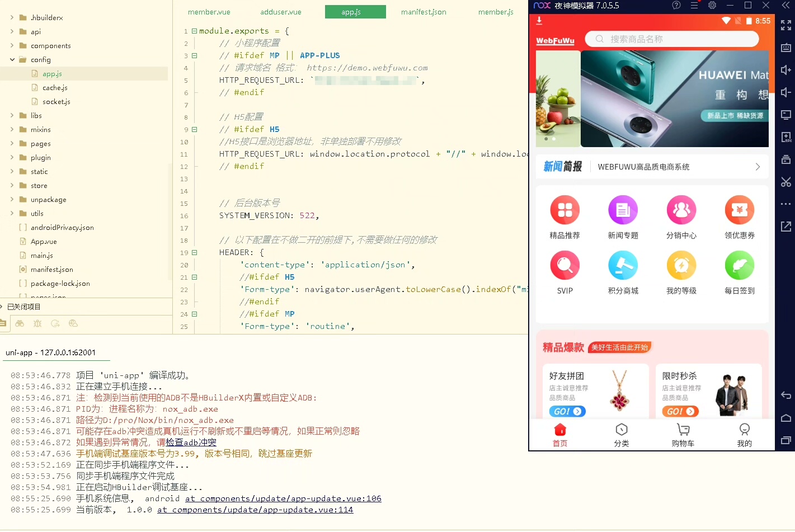Image resolution: width=795 pixels, height=532 pixels.
Task: Open the 检查adb冲突 link in console
Action: [x=191, y=442]
